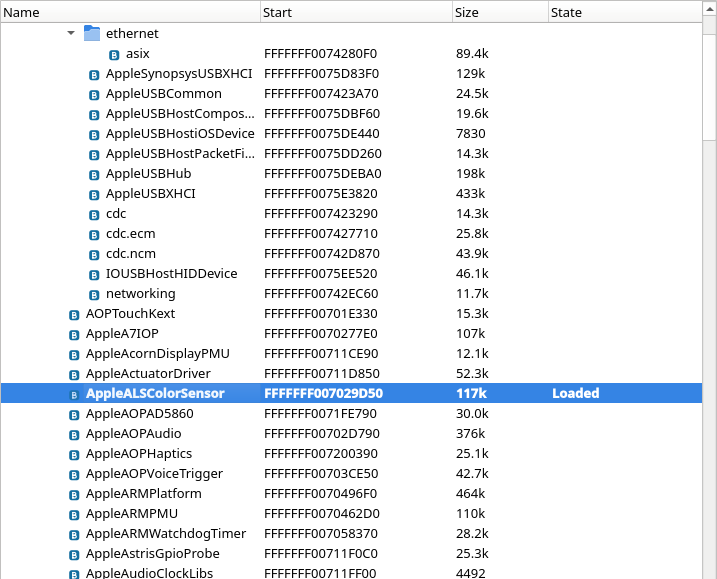Sort by the State column header
The image size is (717, 579).
(625, 12)
